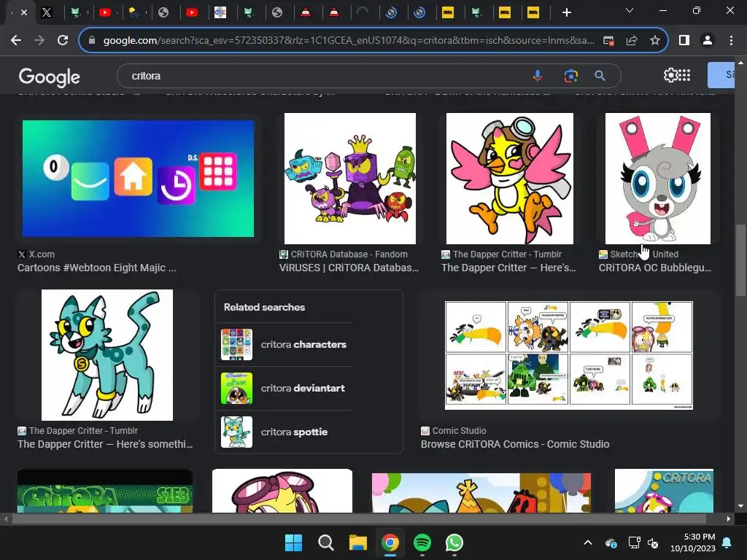Open Browse CRiTORA Comics - Comic Studio link
The width and height of the screenshot is (747, 560).
point(515,444)
